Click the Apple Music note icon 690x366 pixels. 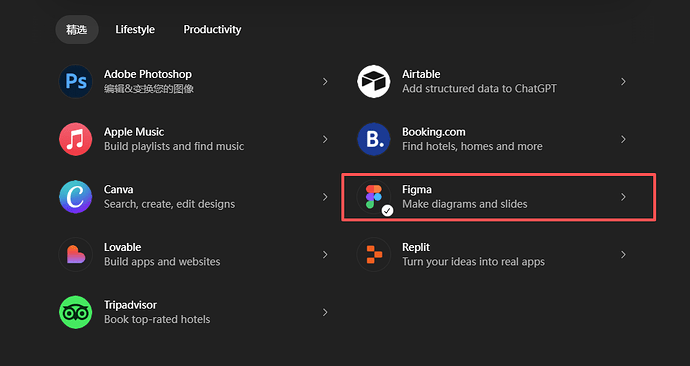[76, 139]
